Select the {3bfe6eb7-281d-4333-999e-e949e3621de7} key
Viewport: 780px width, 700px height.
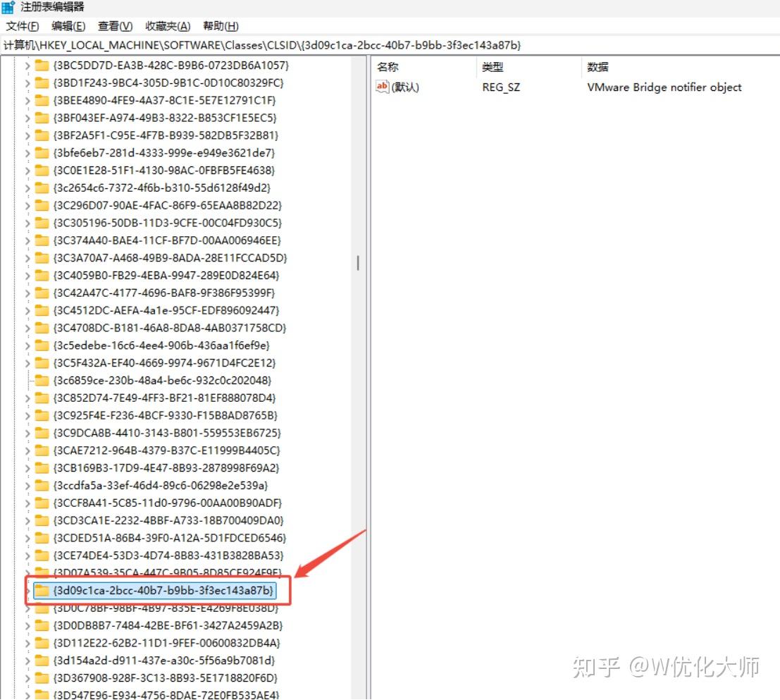pyautogui.click(x=164, y=153)
